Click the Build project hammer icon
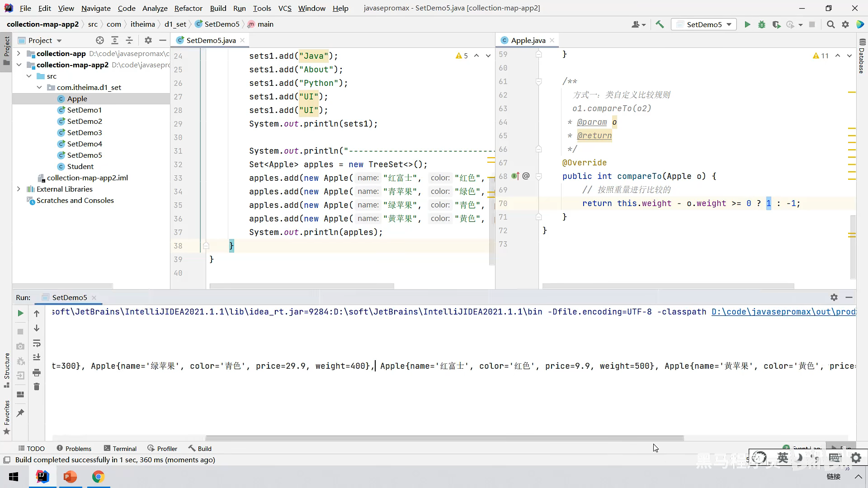 point(660,24)
